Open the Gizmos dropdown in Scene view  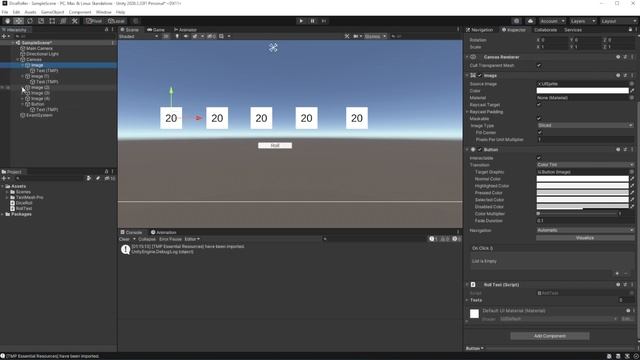click(x=375, y=36)
